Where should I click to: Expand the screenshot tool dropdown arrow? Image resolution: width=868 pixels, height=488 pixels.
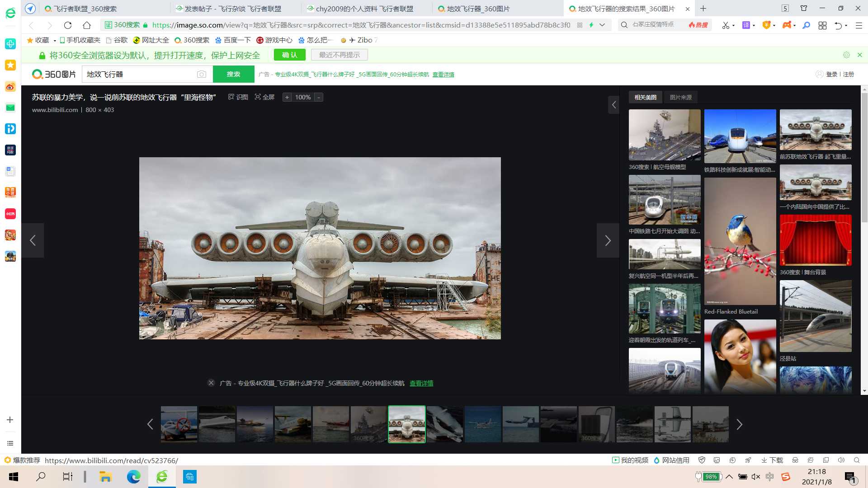(733, 26)
